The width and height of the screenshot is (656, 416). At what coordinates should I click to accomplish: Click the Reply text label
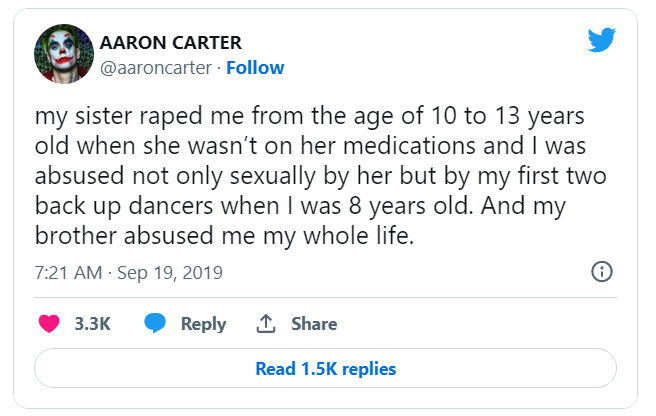pos(203,324)
